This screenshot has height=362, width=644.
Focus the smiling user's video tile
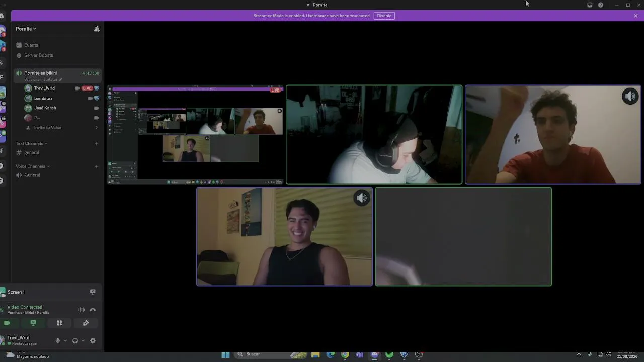pyautogui.click(x=285, y=236)
